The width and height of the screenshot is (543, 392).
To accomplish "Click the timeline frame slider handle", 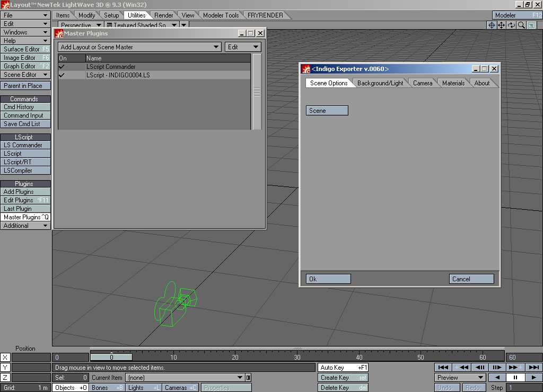I will [x=111, y=358].
